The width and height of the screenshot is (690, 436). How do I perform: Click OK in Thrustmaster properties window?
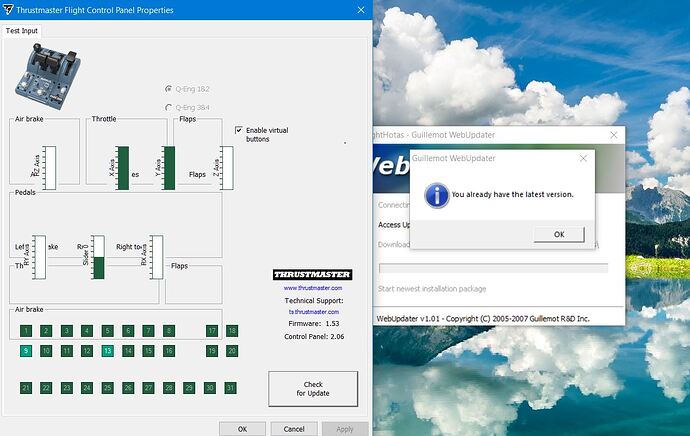click(x=242, y=429)
